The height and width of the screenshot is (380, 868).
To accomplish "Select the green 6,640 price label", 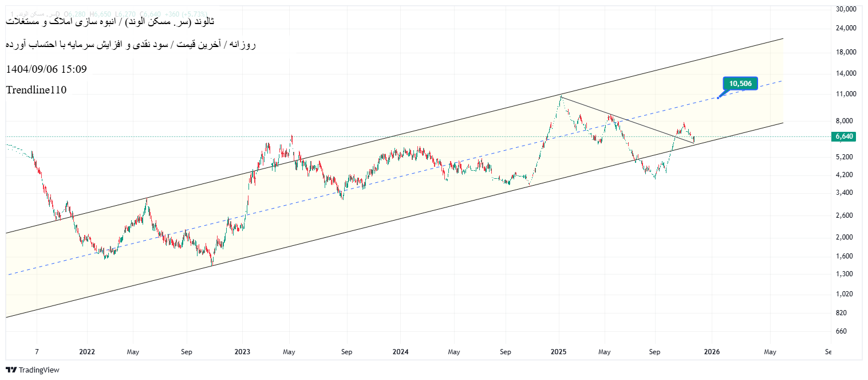I will (x=844, y=137).
